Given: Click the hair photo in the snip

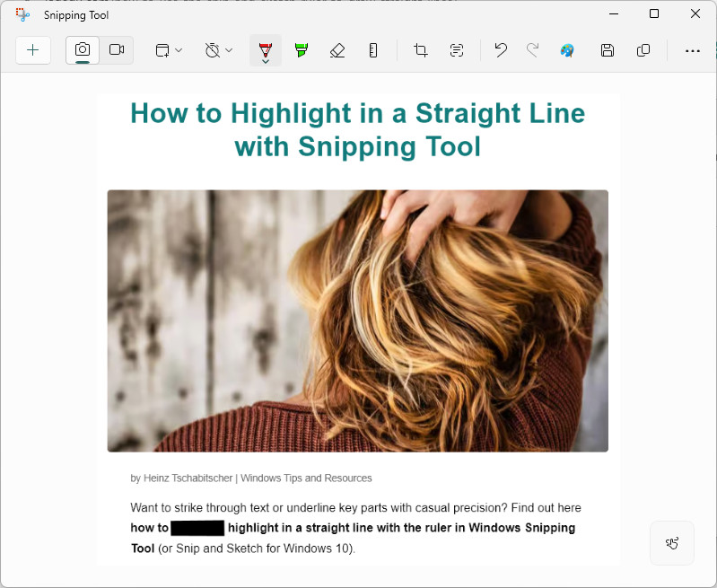Looking at the screenshot, I should [357, 320].
